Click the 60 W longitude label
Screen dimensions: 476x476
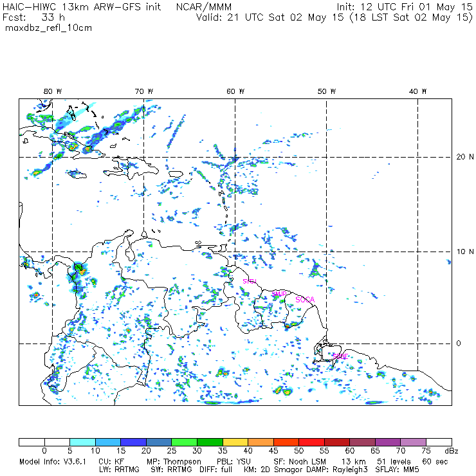click(x=235, y=91)
